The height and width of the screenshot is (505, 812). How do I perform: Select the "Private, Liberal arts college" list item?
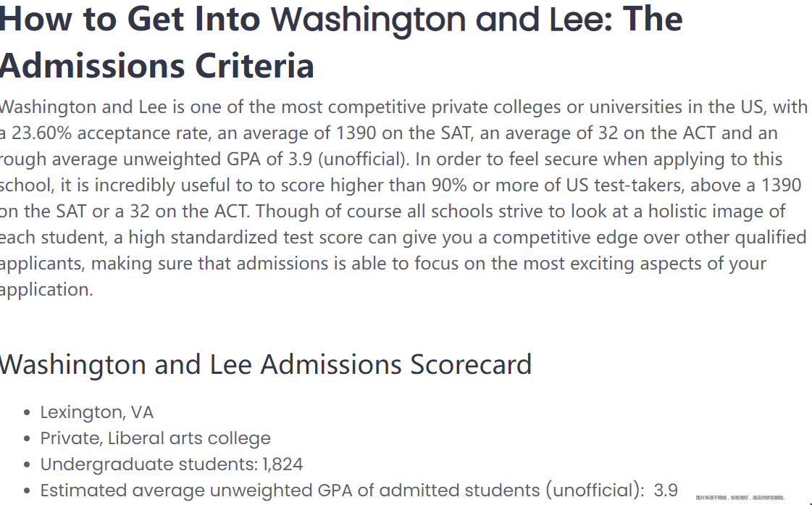(155, 438)
